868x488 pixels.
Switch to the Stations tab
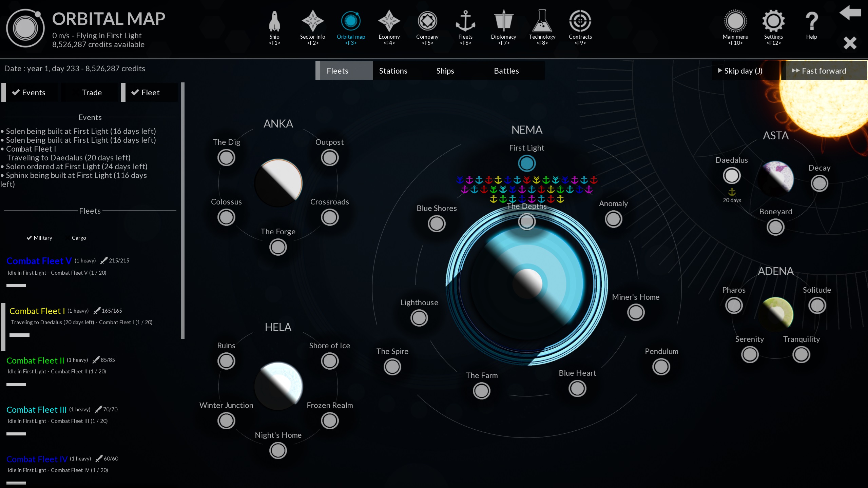(393, 71)
